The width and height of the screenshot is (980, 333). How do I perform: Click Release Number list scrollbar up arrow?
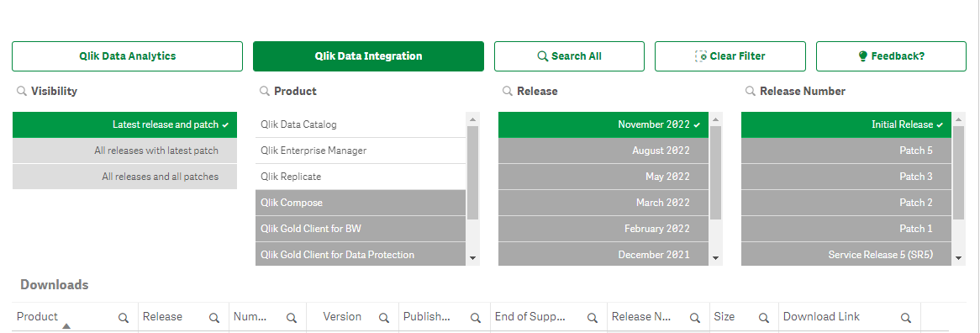[959, 119]
